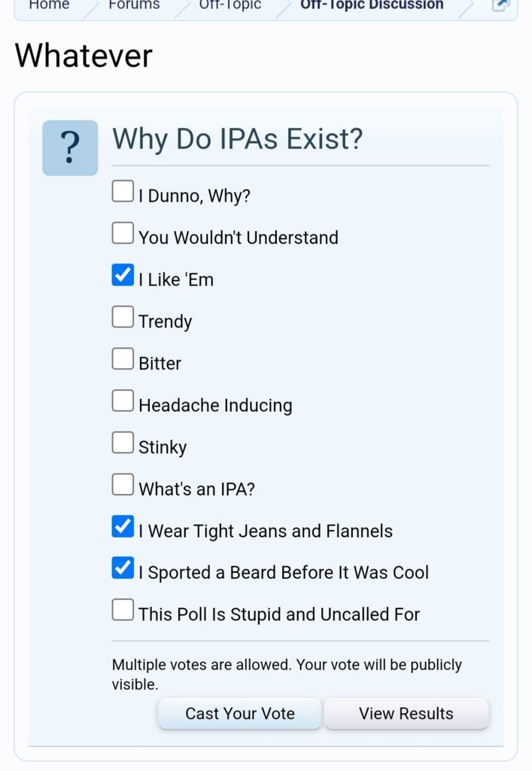
Task: Click the "Why Do IPAs Exist?" poll title
Action: 238,139
